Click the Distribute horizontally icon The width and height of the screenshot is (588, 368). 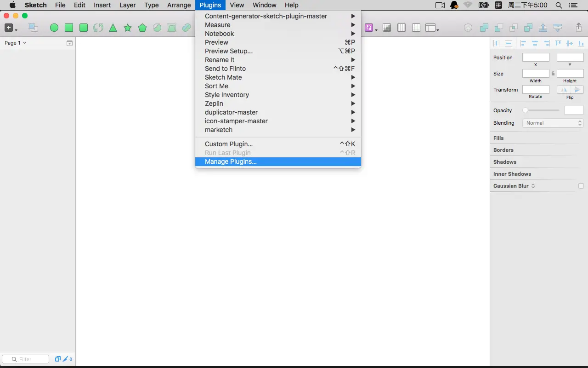(496, 43)
